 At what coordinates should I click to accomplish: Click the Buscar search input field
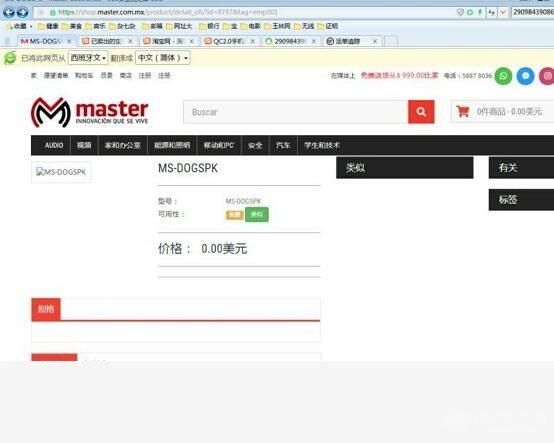click(296, 112)
